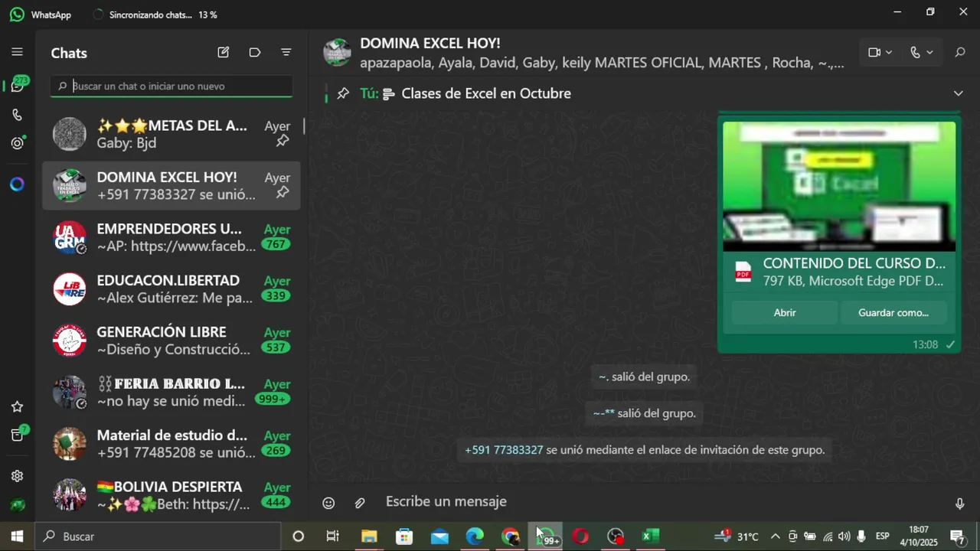The image size is (980, 551).
Task: Click pin icon on DOMINA EXCEL HOY! chat
Action: coord(283,192)
